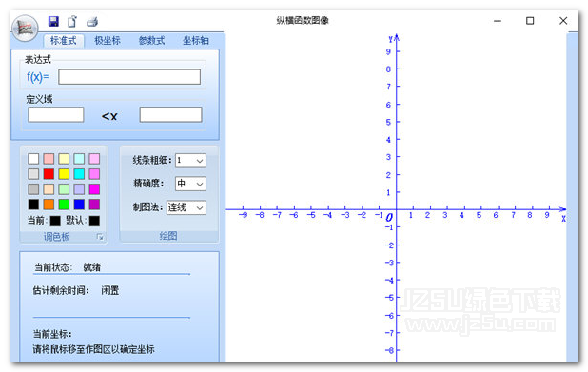Pick the peach color swatch

pos(49,189)
